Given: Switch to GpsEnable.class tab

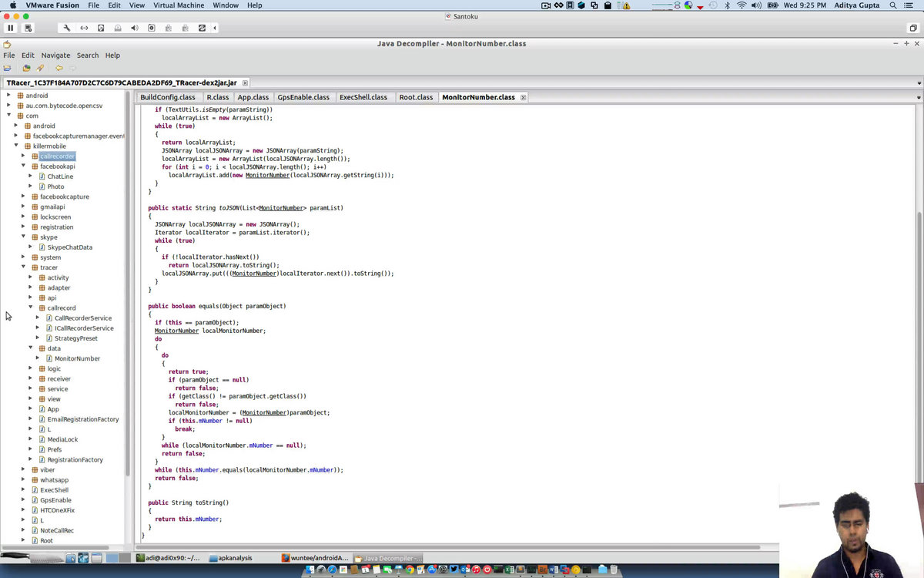Looking at the screenshot, I should click(303, 97).
